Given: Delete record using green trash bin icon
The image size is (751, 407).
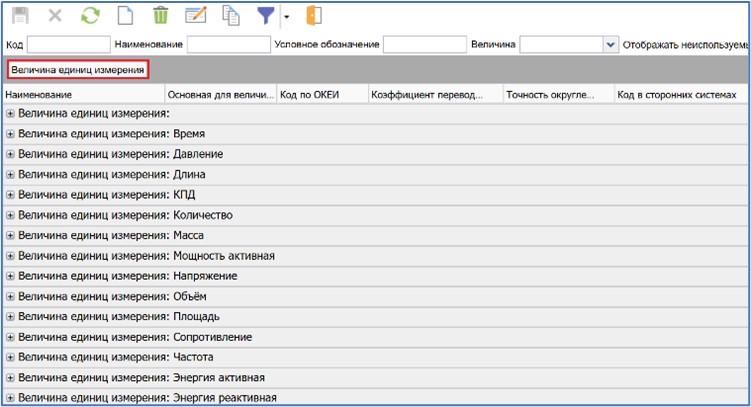Looking at the screenshot, I should coord(160,16).
